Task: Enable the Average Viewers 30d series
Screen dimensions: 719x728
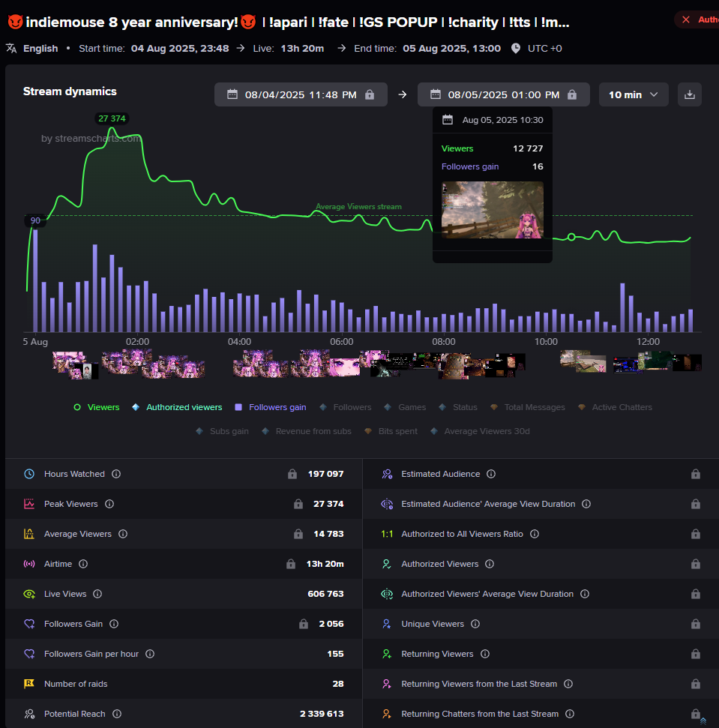Action: tap(480, 431)
